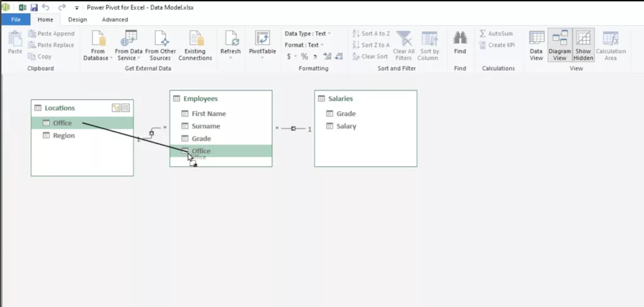Click Sort A to Z

click(371, 34)
